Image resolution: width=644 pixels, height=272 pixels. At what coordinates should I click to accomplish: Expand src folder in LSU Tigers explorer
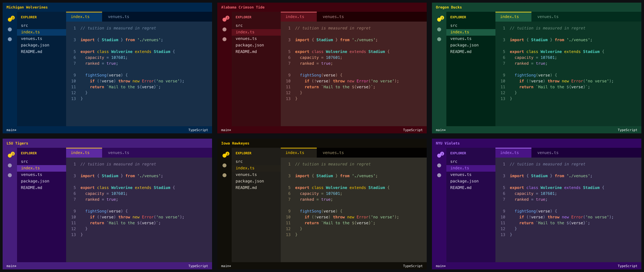point(41,162)
